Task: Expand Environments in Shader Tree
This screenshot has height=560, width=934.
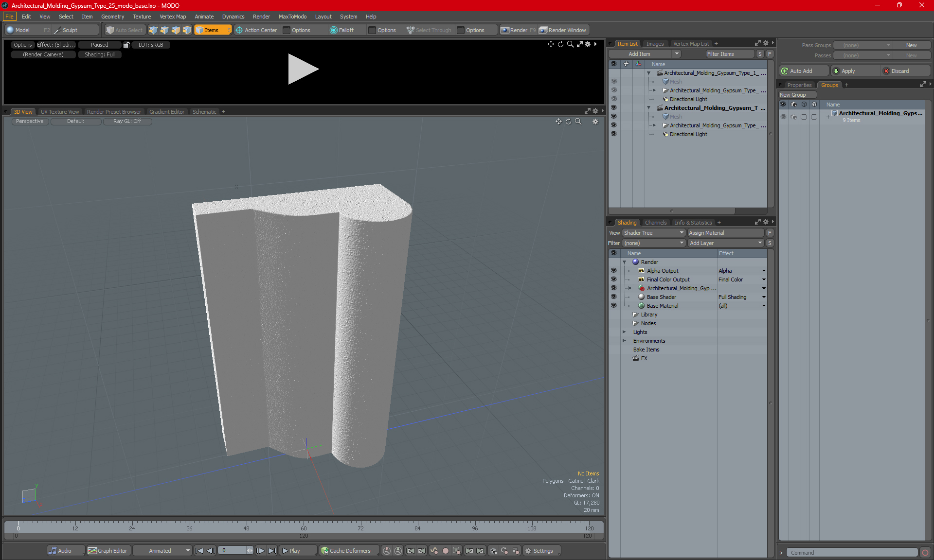Action: (624, 341)
